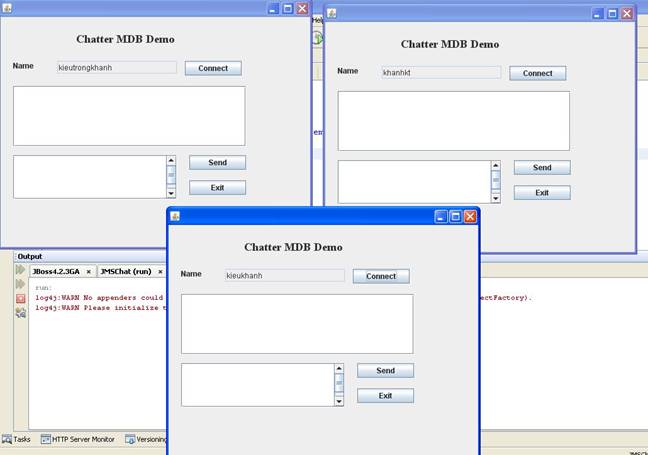
Task: Focus the Name field containing kieutrongkhanh
Action: (117, 68)
